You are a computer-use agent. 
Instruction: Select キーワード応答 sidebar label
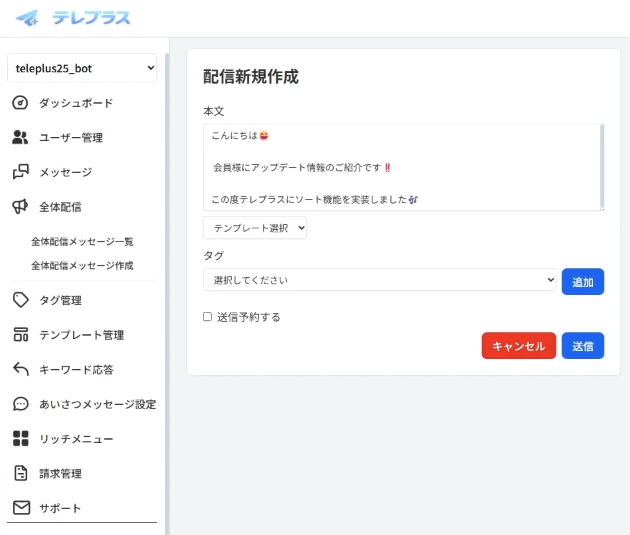pos(76,370)
